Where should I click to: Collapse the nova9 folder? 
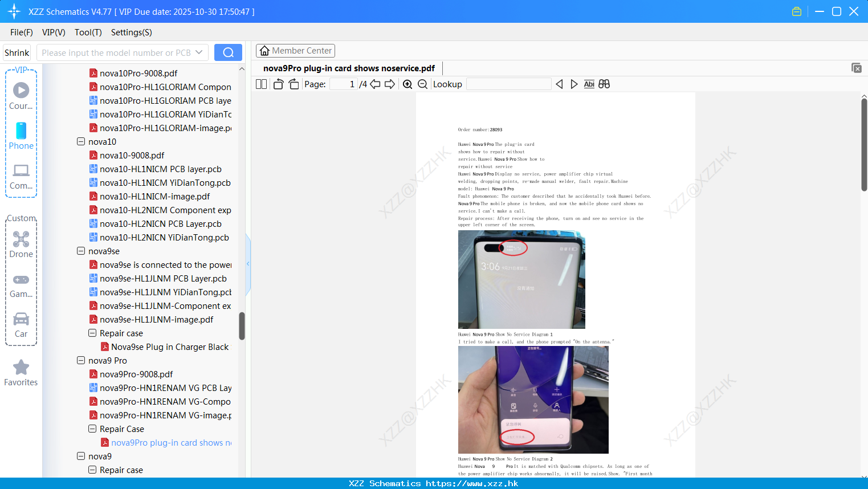pyautogui.click(x=81, y=456)
